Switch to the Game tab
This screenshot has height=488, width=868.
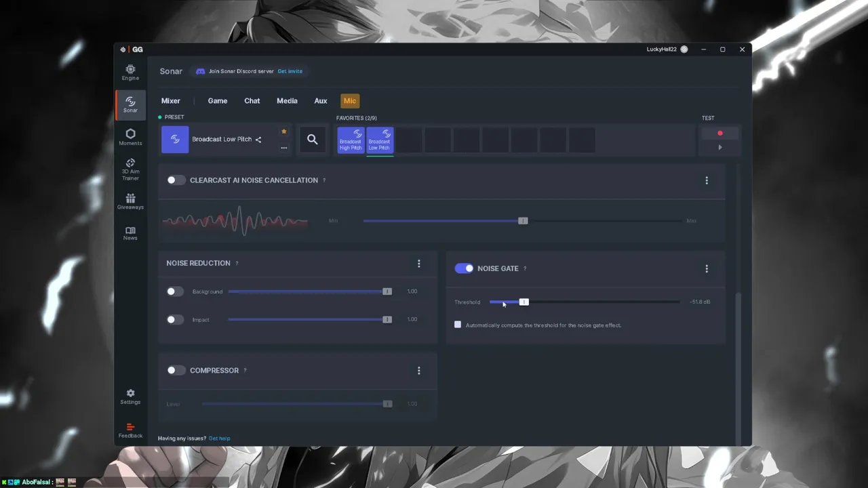[x=218, y=101]
